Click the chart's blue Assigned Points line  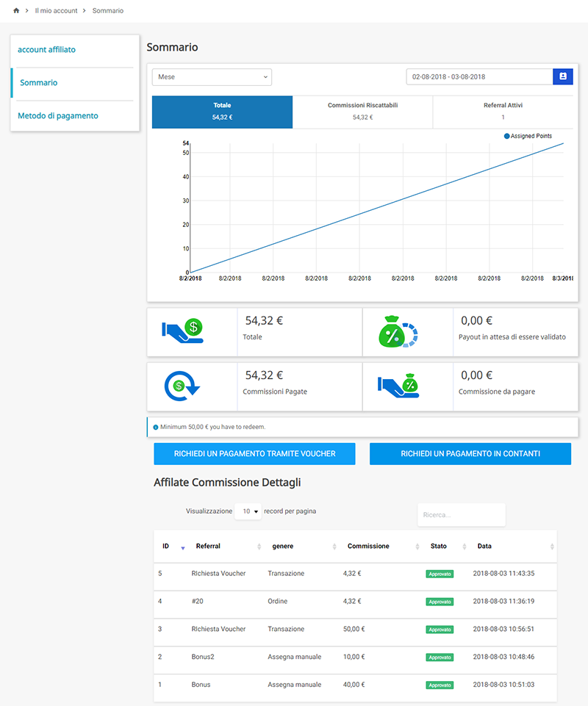coord(376,208)
